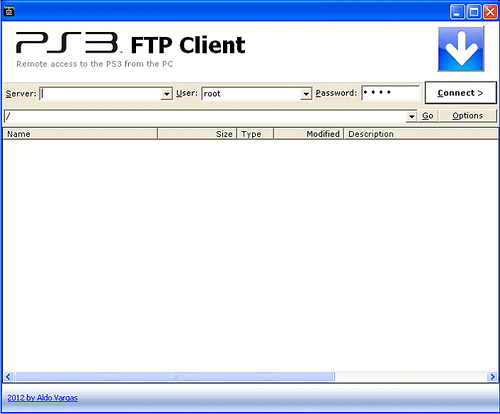This screenshot has width=500, height=414.
Task: Open the User dropdown list
Action: (305, 94)
